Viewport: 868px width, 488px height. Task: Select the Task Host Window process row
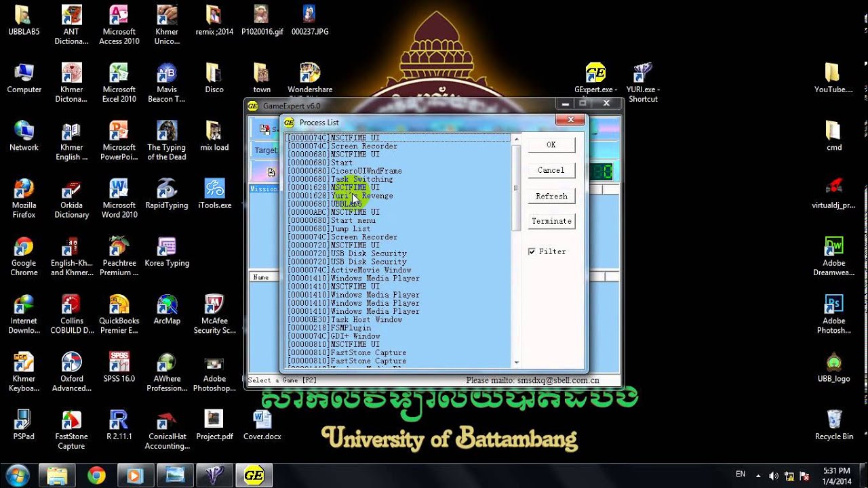398,319
